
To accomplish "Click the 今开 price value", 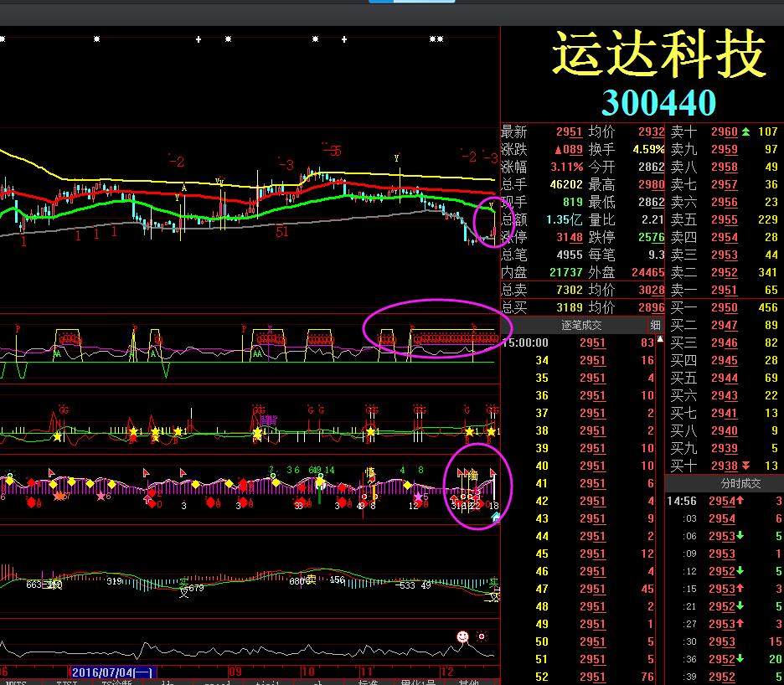I will point(652,167).
